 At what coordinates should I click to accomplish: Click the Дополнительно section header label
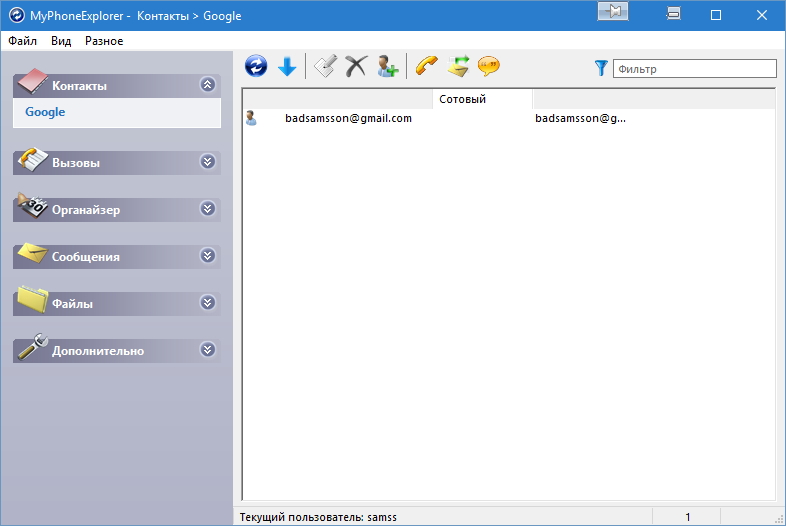tap(98, 351)
